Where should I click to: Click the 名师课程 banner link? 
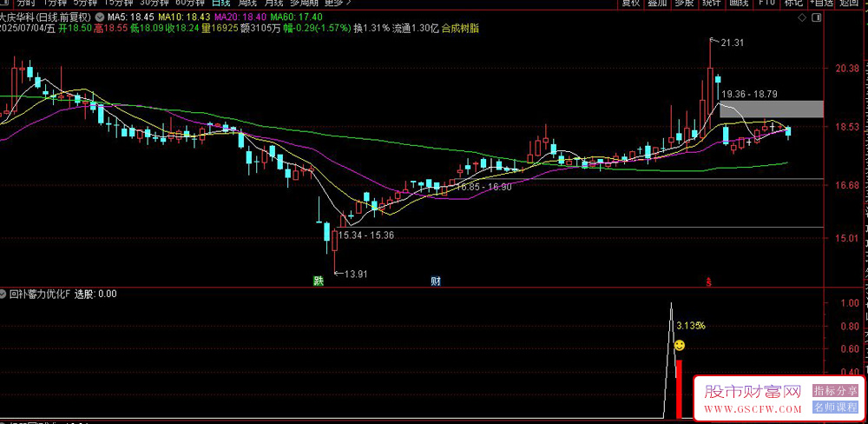(835, 407)
